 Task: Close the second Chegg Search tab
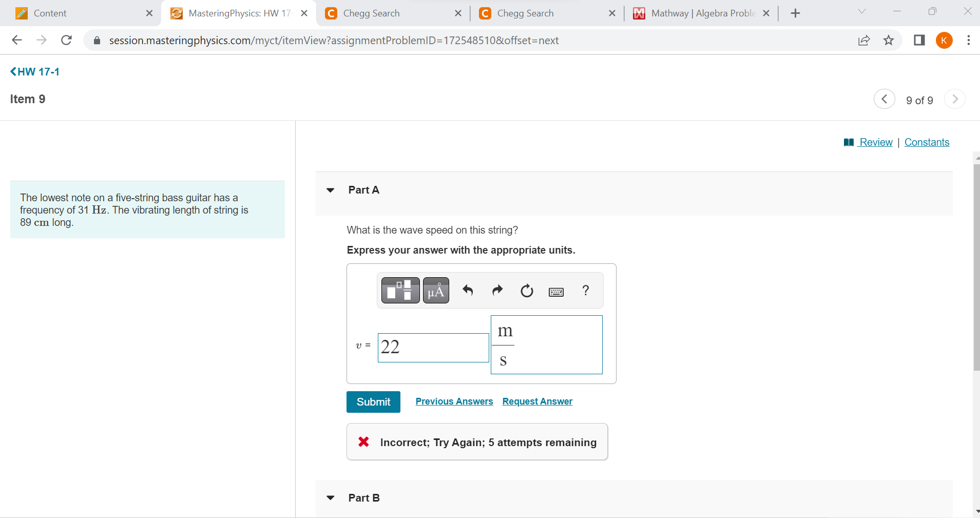tap(612, 13)
